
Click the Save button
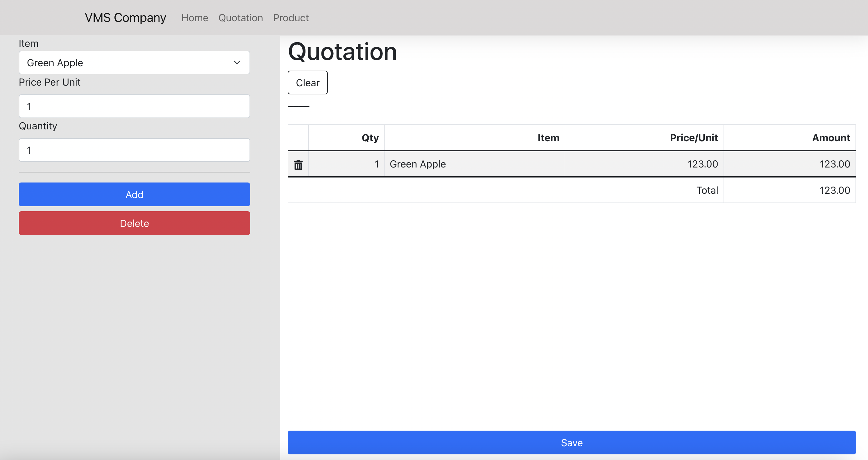571,442
